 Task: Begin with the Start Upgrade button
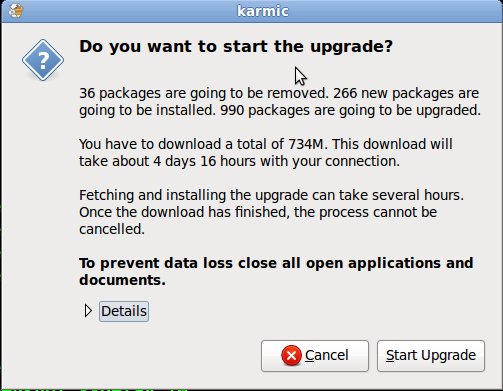point(431,356)
